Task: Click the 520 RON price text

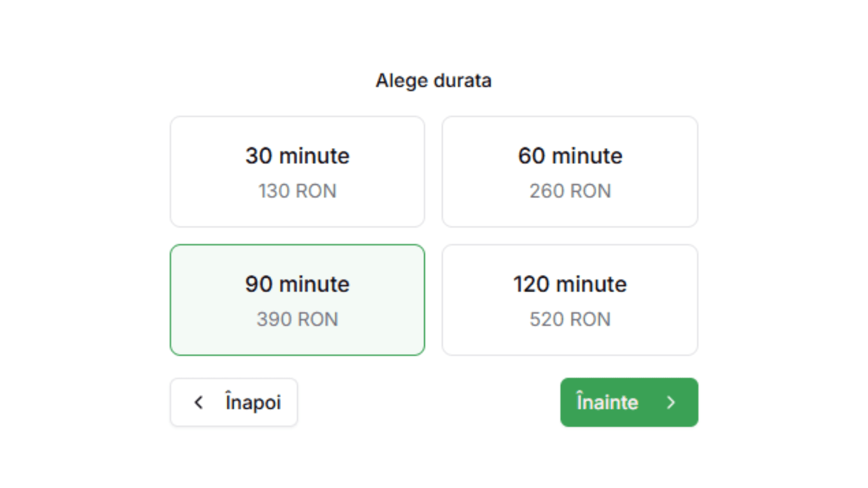Action: [570, 319]
